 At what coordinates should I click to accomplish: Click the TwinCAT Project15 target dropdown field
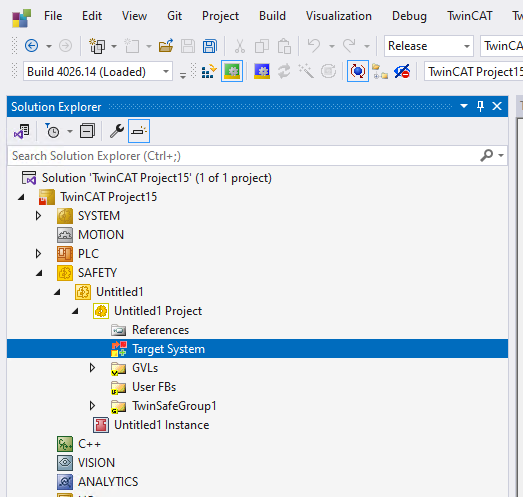(x=474, y=71)
